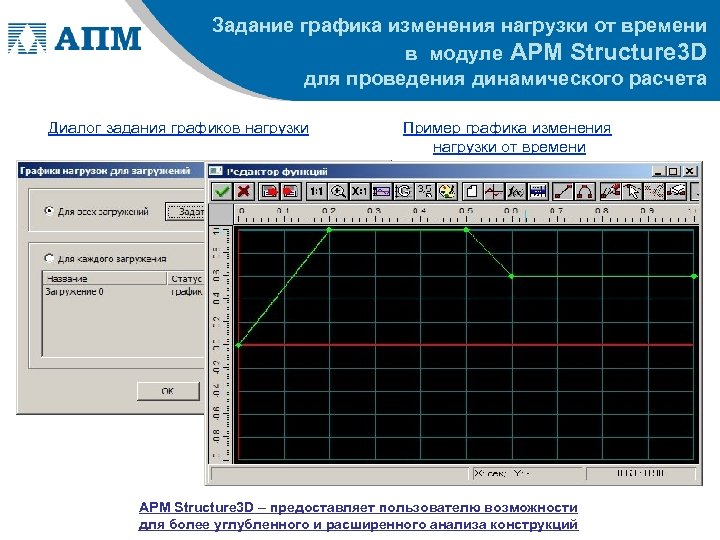The image size is (720, 540).
Task: Select the 1:1 scale icon
Action: coord(316,191)
